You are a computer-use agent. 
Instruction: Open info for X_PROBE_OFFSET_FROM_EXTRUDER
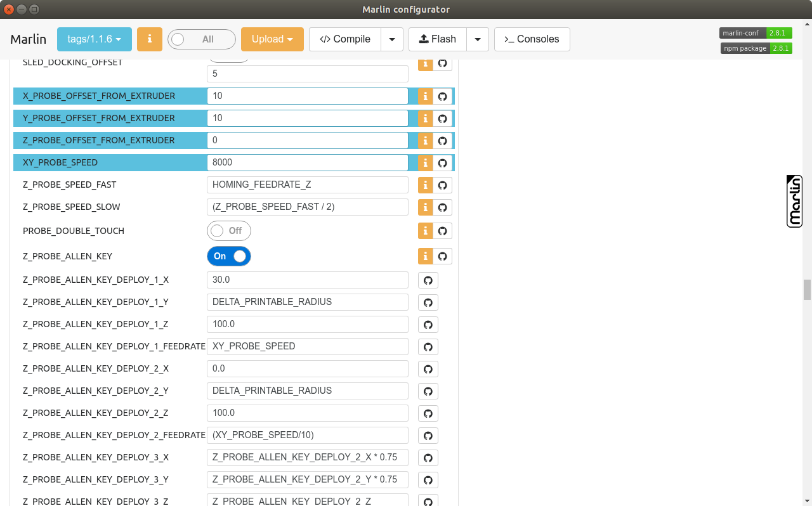(426, 96)
